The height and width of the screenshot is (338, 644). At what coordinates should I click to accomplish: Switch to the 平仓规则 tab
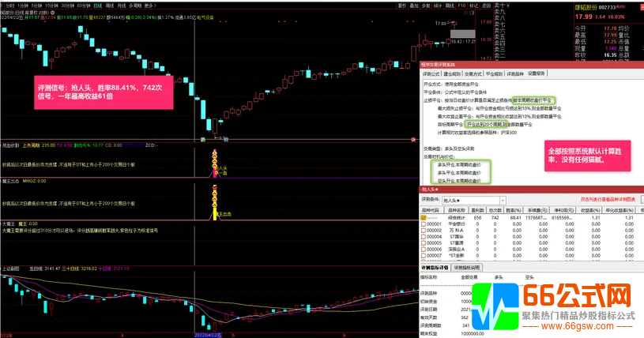coord(493,73)
